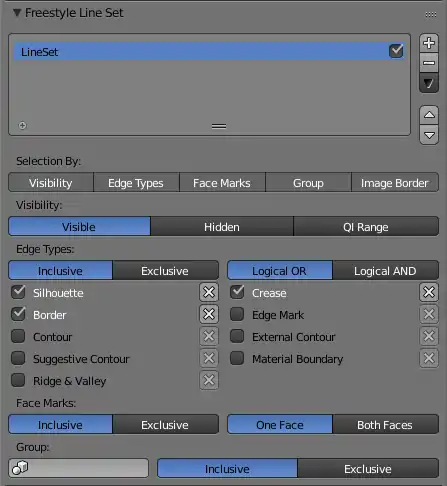
Task: Expand list filter options plus icon
Action: 22,126
